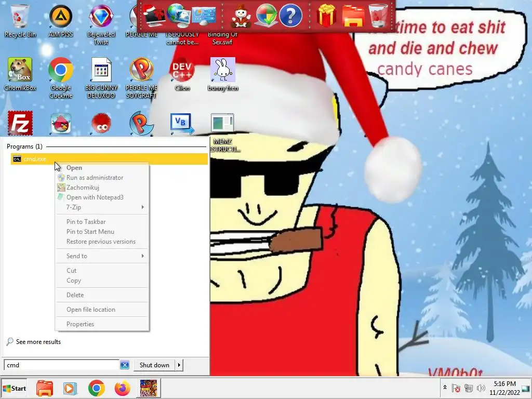532x399 pixels.
Task: Open the Shut down options arrow
Action: 179,365
